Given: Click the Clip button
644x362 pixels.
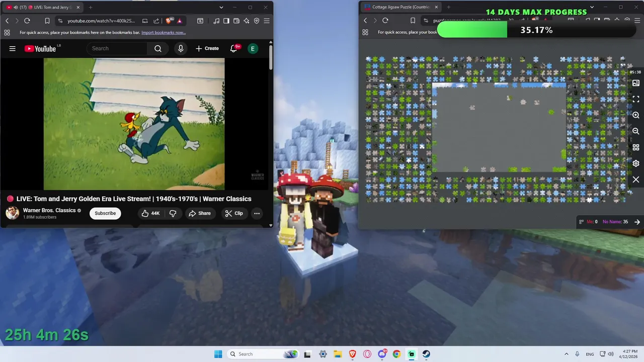Looking at the screenshot, I should pyautogui.click(x=234, y=213).
